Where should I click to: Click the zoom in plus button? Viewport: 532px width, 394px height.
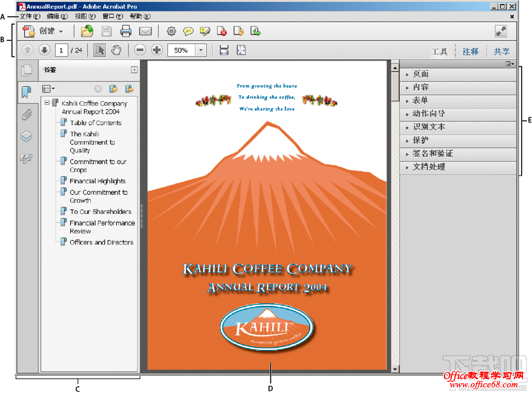tap(156, 50)
